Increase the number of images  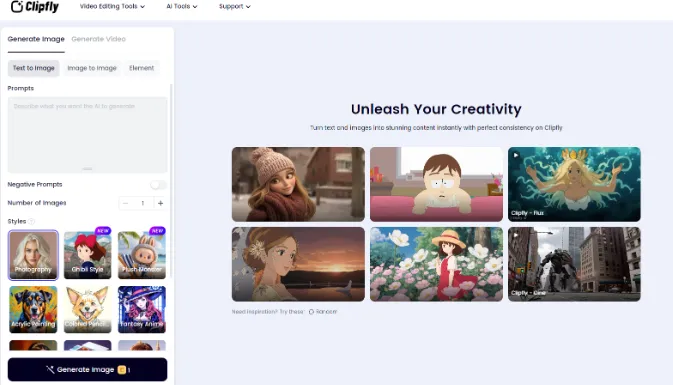coord(160,203)
